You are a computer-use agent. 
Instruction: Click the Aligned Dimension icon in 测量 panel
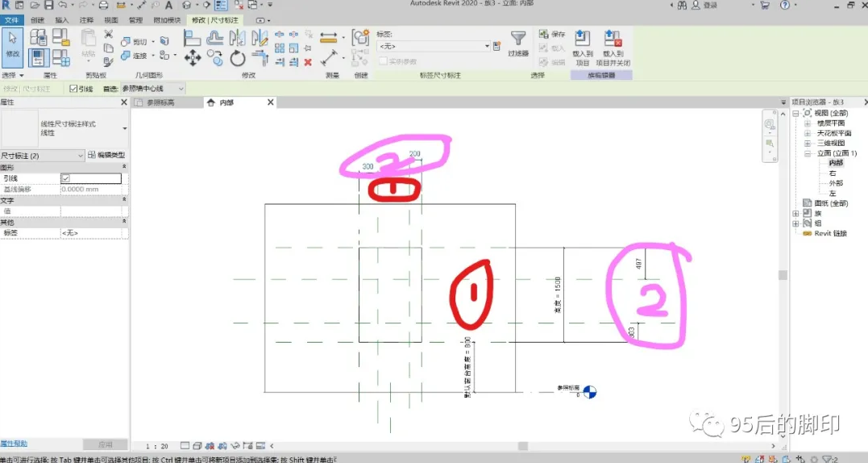coord(328,38)
